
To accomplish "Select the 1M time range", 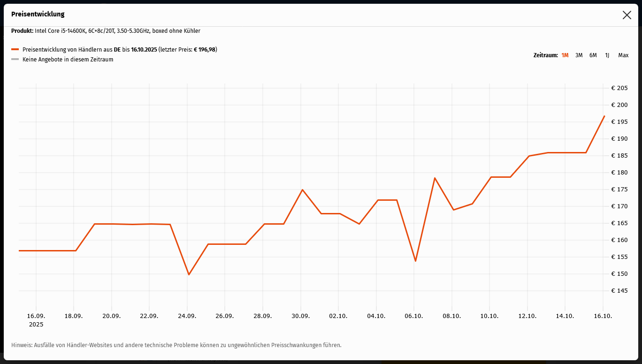I will click(x=565, y=55).
